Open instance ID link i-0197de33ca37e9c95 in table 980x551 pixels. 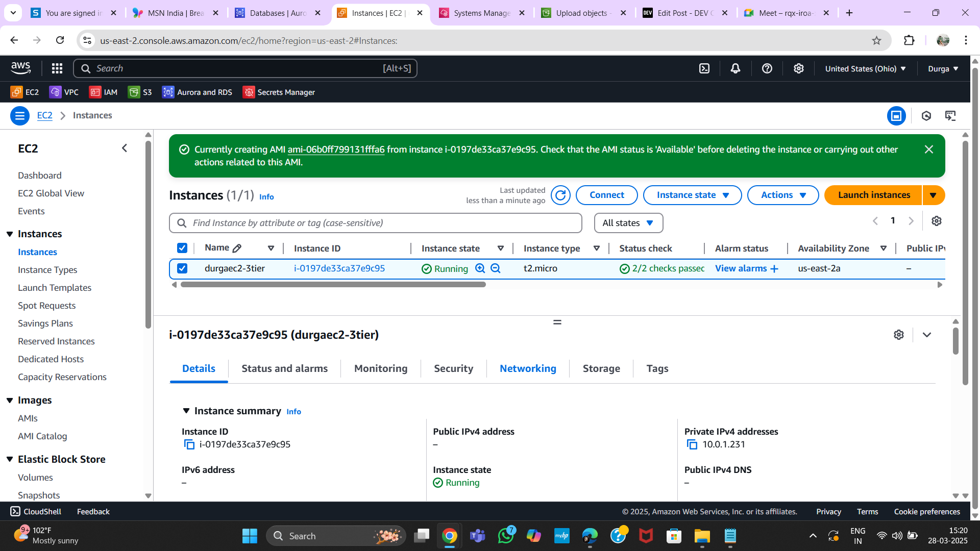point(339,268)
